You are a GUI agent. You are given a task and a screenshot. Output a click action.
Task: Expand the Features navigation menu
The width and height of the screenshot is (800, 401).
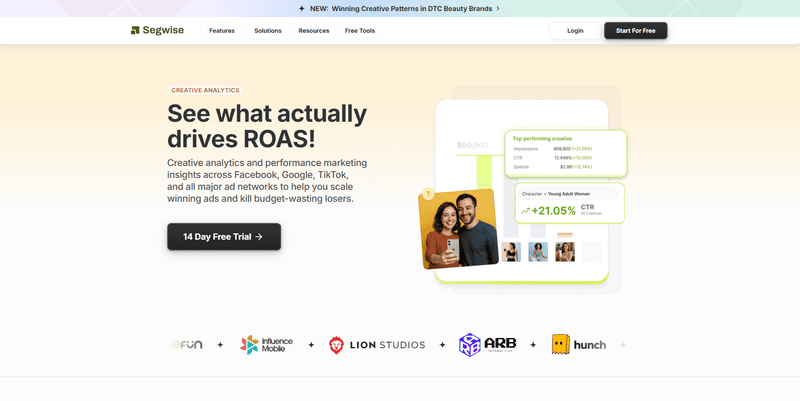pos(221,31)
